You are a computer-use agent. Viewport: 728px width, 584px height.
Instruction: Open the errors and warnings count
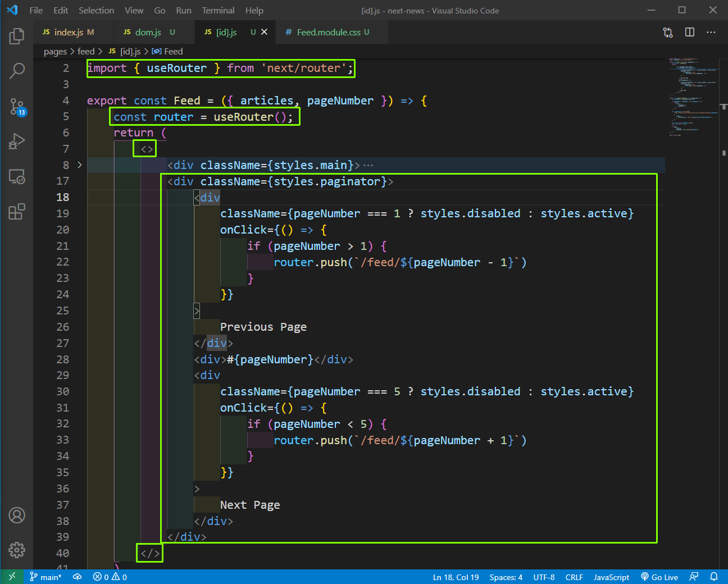tap(110, 577)
